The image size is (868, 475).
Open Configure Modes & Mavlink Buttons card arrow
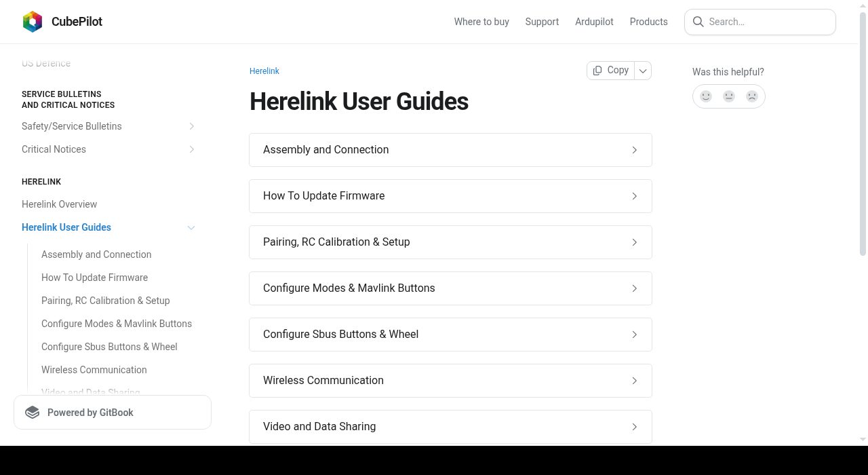[x=635, y=288]
